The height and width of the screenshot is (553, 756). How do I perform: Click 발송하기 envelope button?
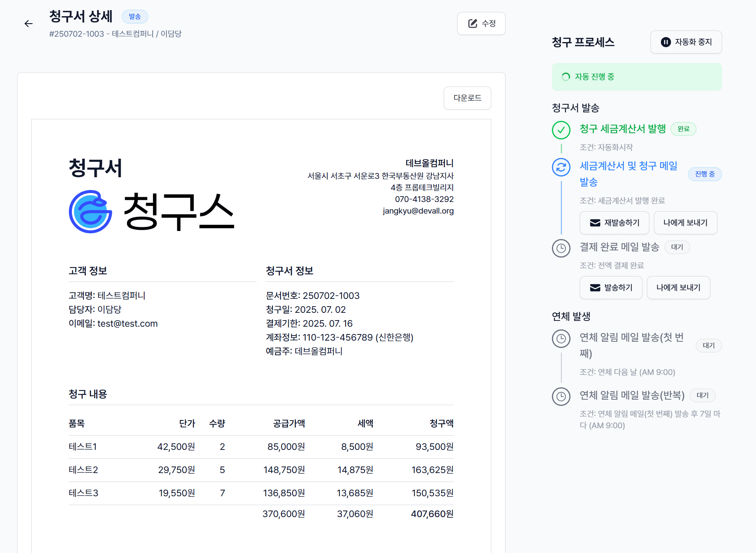tap(611, 288)
